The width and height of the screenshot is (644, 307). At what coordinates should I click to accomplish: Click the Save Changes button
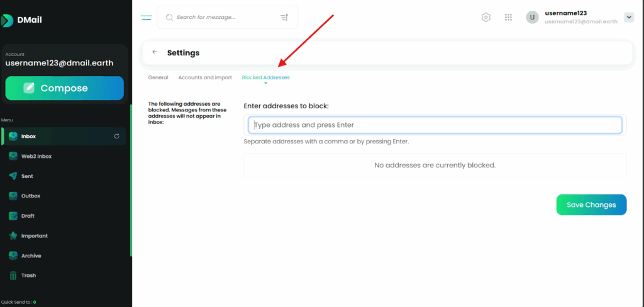(591, 204)
